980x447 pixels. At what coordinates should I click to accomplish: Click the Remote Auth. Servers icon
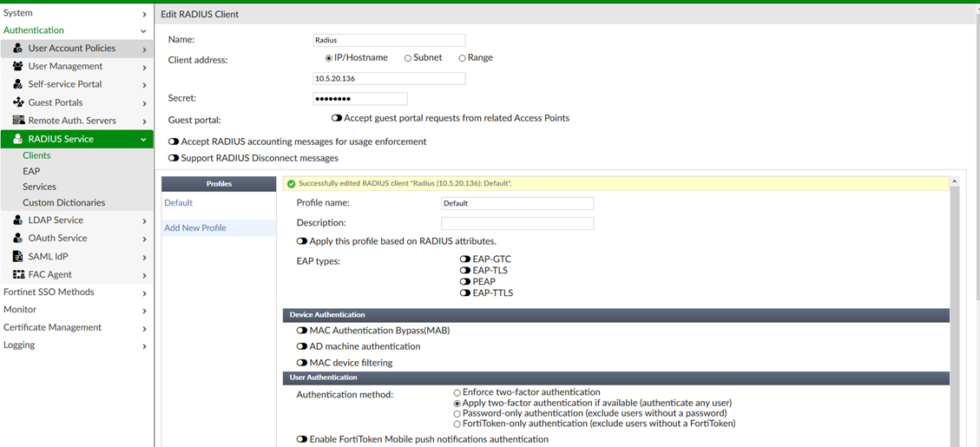click(18, 121)
